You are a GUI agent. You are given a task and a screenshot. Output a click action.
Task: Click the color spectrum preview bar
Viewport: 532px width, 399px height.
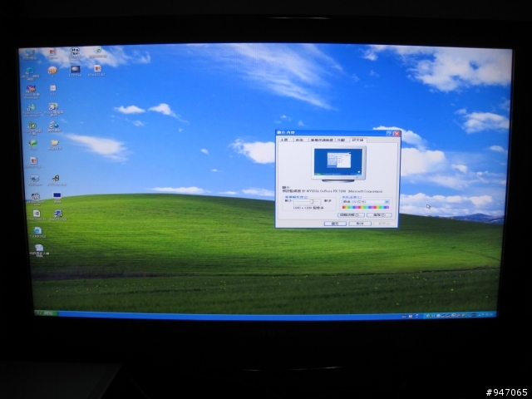(365, 207)
